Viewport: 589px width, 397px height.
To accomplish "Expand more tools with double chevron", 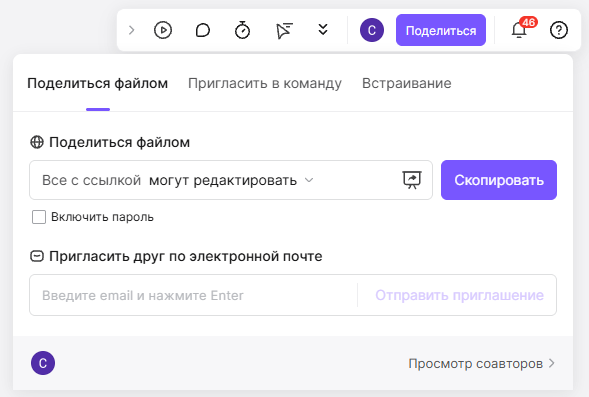I will point(323,29).
